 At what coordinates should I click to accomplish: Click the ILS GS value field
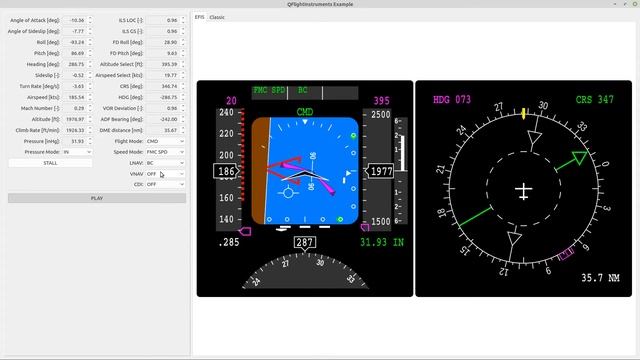point(165,31)
